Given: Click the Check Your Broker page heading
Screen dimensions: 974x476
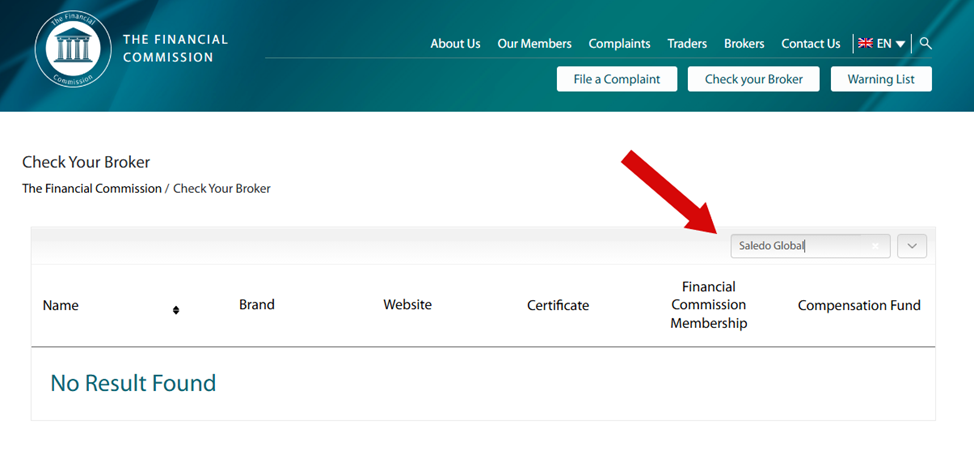Looking at the screenshot, I should point(86,162).
